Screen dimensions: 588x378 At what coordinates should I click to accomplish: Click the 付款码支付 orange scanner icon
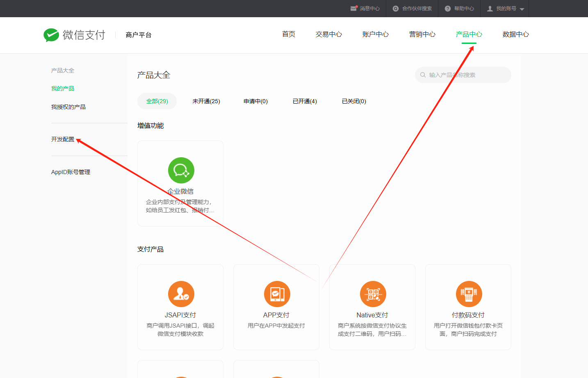(x=469, y=294)
